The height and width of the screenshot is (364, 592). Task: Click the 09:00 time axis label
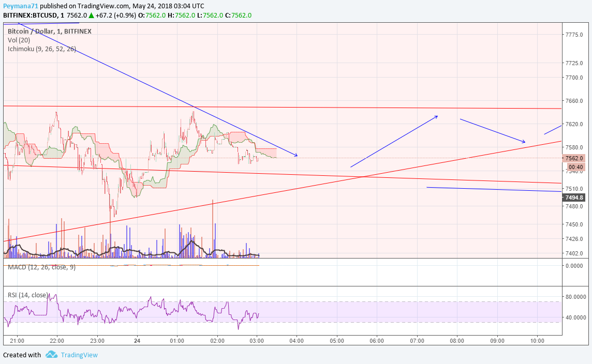coord(497,341)
